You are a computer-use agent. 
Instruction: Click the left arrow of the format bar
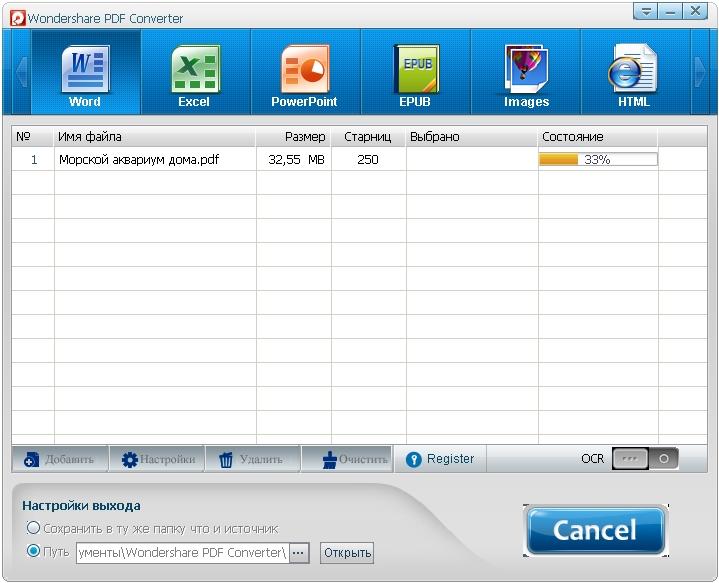tap(21, 72)
